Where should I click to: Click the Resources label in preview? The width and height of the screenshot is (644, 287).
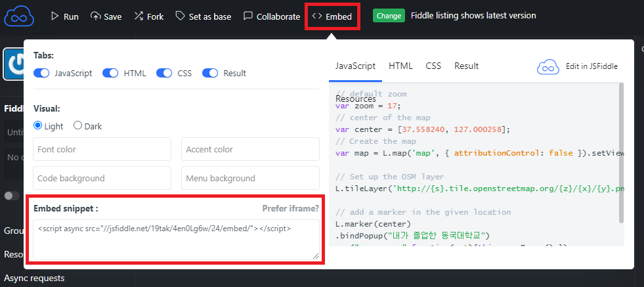356,99
